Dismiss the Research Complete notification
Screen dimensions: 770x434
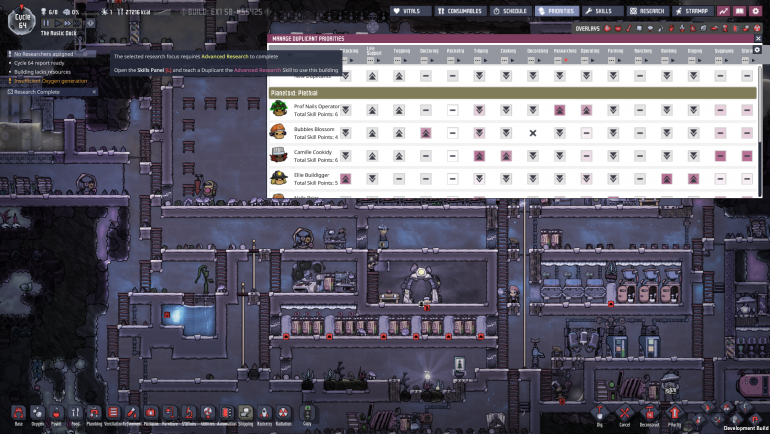click(94, 92)
